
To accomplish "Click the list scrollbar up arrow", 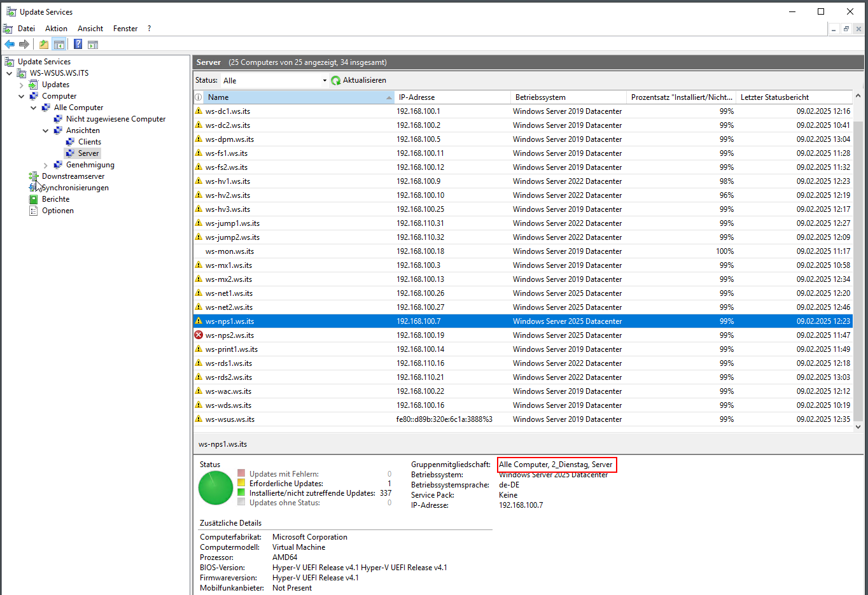I will point(858,96).
